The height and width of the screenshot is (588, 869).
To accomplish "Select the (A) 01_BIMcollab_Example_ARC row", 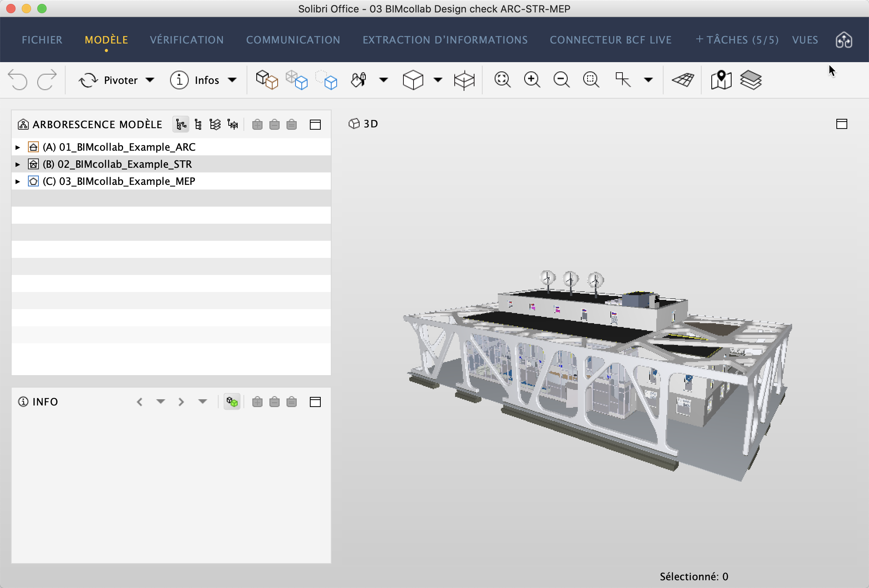I will tap(171, 147).
